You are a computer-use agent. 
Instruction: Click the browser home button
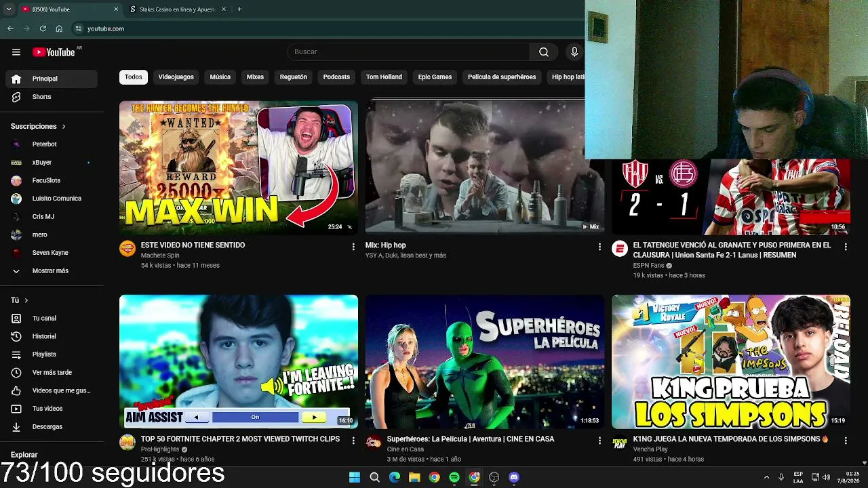59,28
